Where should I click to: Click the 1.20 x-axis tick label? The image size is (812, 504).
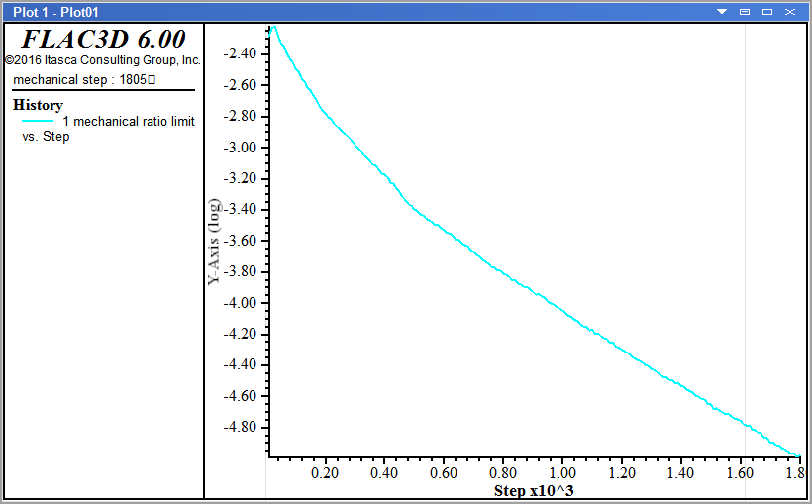[x=622, y=473]
